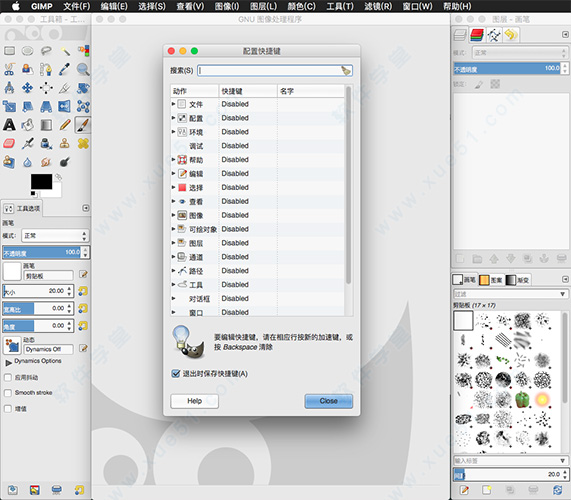Adjust the tool options 不透明度 slider

pyautogui.click(x=43, y=252)
